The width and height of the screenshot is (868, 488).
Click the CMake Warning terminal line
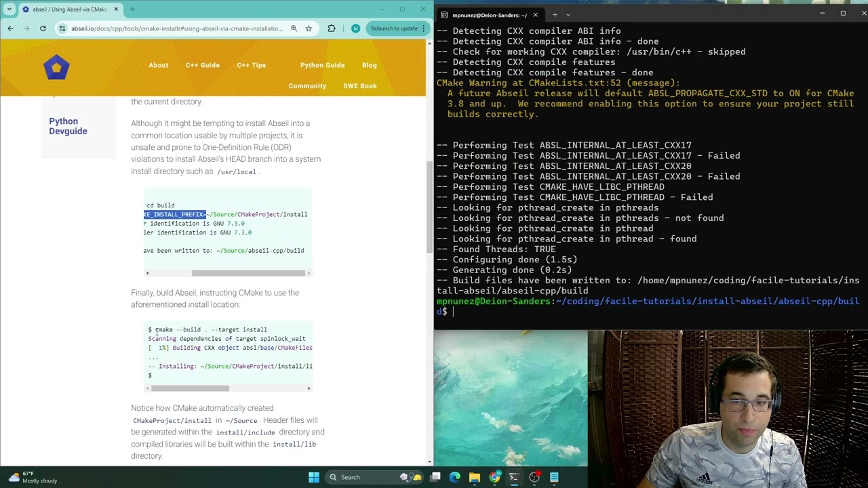pos(558,83)
